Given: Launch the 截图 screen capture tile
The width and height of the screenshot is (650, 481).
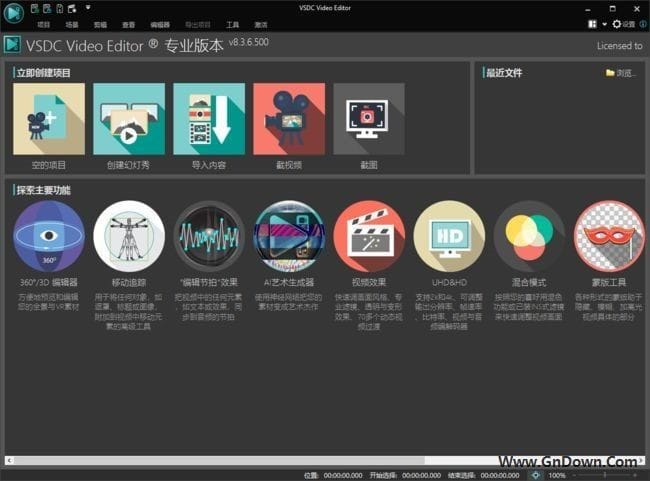Looking at the screenshot, I should 369,119.
